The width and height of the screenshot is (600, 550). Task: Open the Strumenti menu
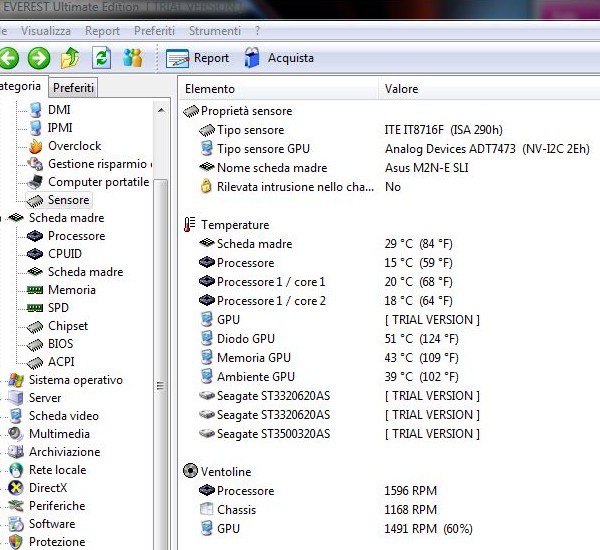[x=214, y=31]
